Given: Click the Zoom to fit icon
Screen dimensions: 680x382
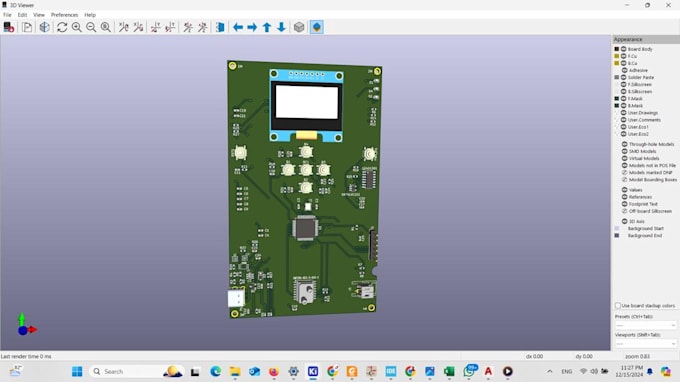Looking at the screenshot, I should tap(105, 27).
